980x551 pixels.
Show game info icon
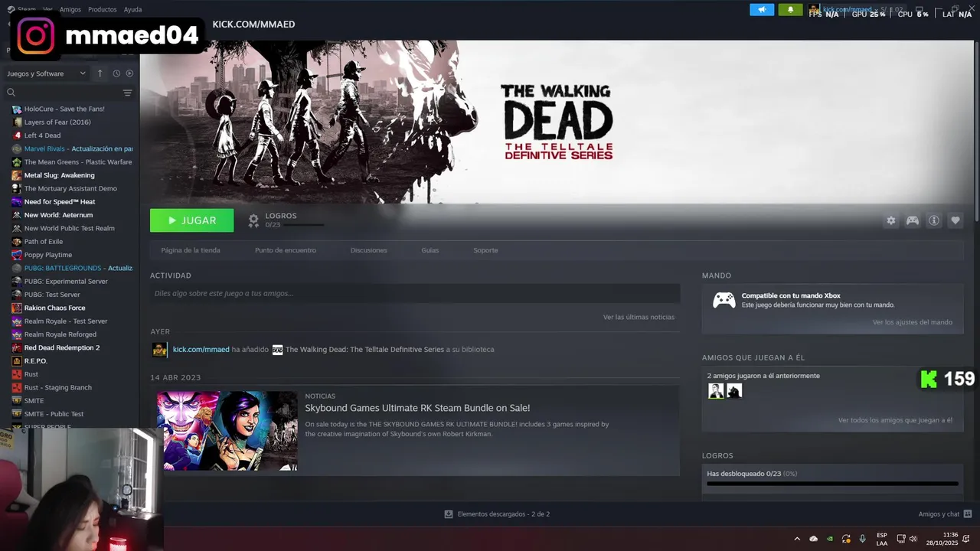point(934,220)
